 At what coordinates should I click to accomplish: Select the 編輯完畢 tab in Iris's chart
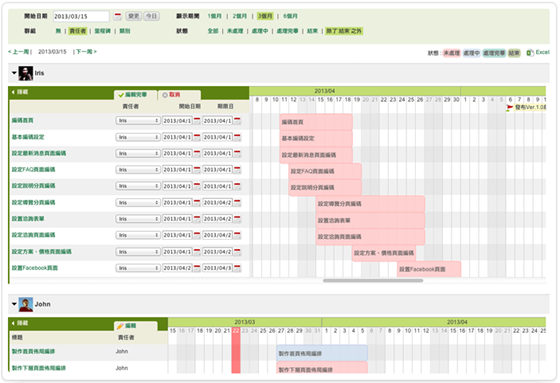[x=135, y=95]
